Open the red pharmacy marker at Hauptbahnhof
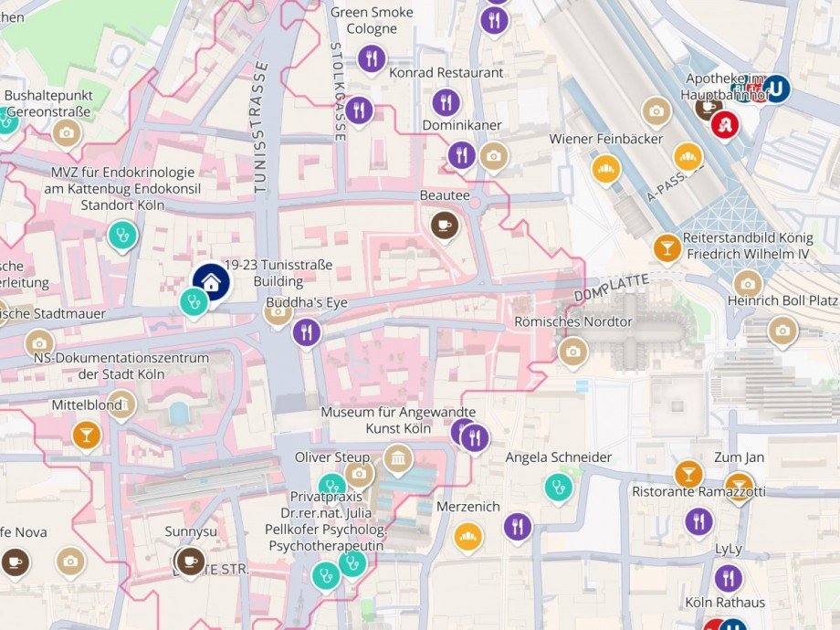This screenshot has height=630, width=840. (x=725, y=126)
